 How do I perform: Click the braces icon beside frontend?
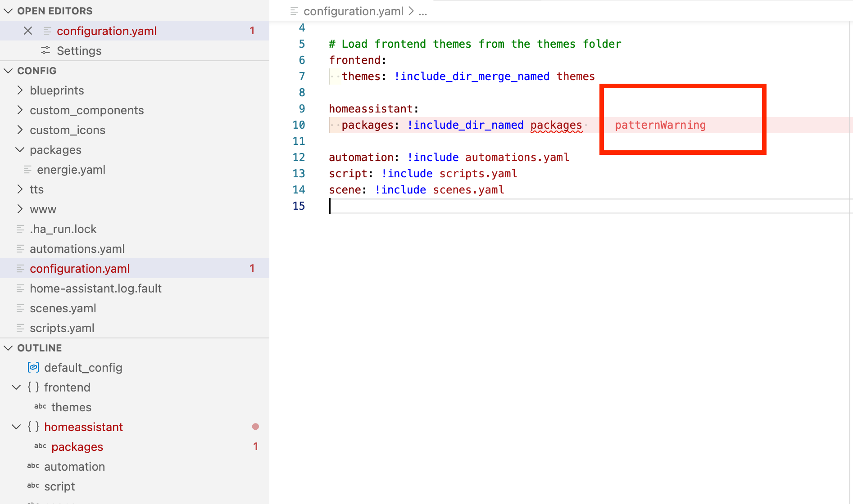tap(33, 387)
